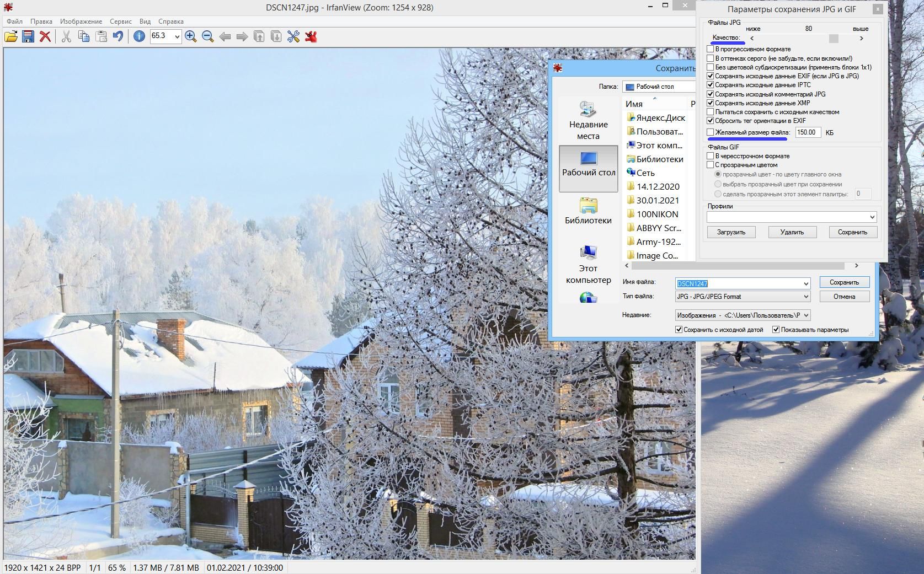Screen dimensions: 924x574
Task: Open image Information with blue i icon
Action: (x=139, y=36)
